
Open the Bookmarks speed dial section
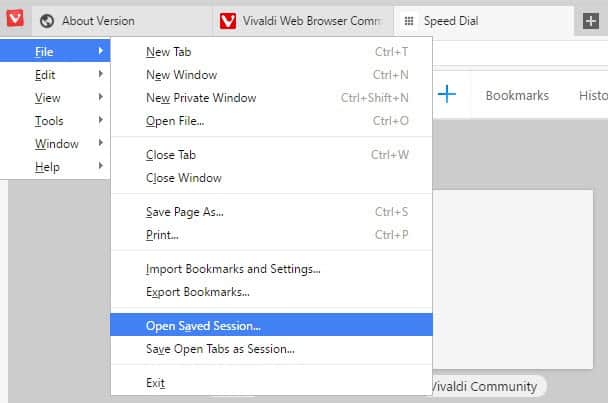click(x=517, y=95)
